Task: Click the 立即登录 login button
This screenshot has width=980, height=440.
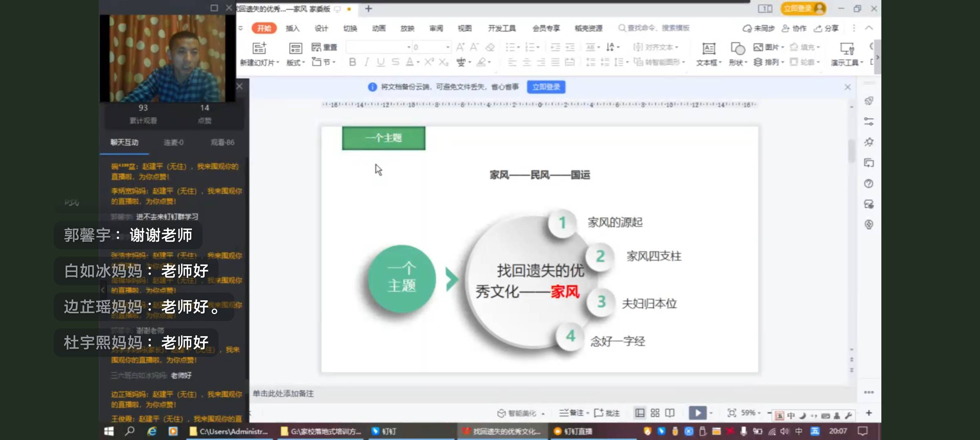Action: coord(546,87)
